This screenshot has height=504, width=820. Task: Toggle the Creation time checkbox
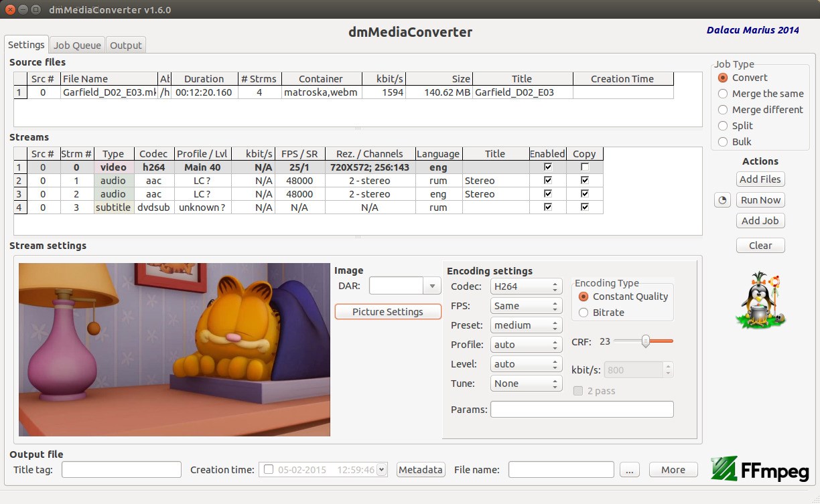[x=269, y=470]
